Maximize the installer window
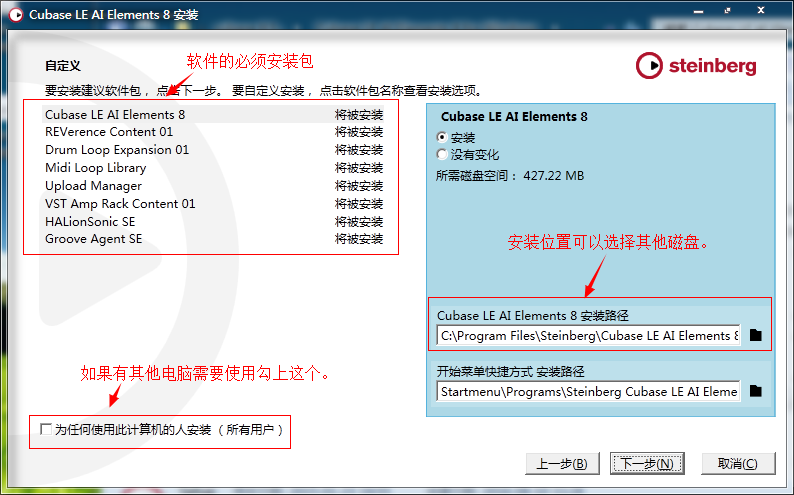 [728, 11]
